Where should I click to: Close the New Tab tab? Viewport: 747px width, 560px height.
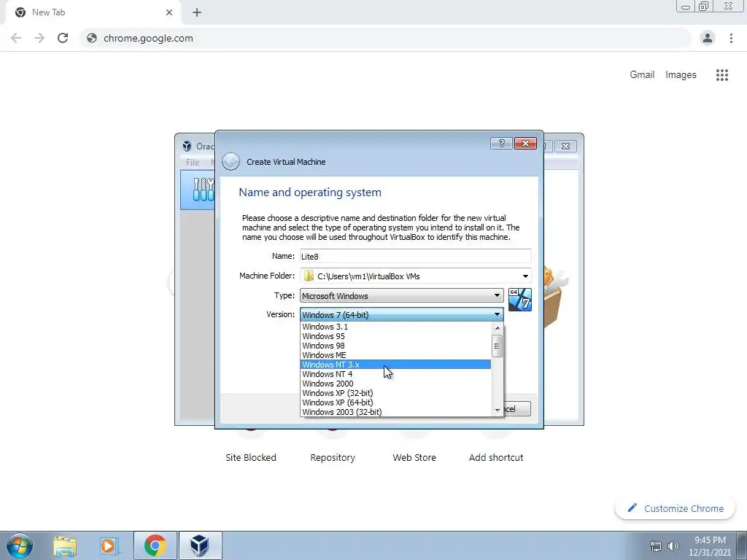coord(169,12)
